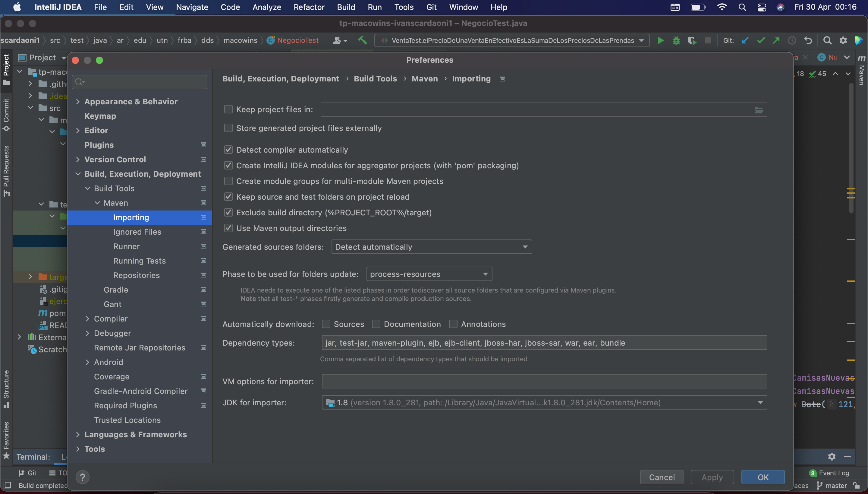Viewport: 868px width, 494px height.
Task: Click Git show history clock icon
Action: click(x=792, y=41)
